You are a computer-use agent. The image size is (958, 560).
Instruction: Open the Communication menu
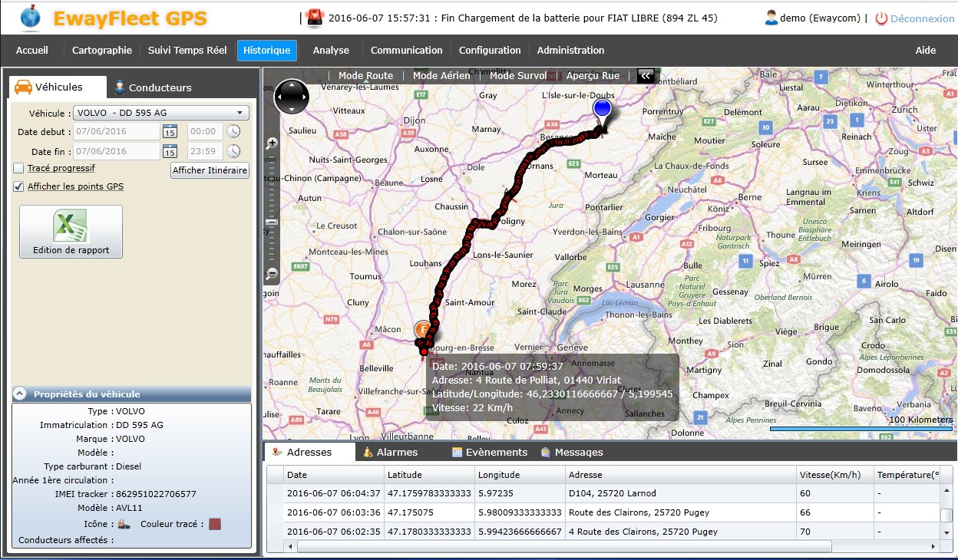pyautogui.click(x=406, y=51)
